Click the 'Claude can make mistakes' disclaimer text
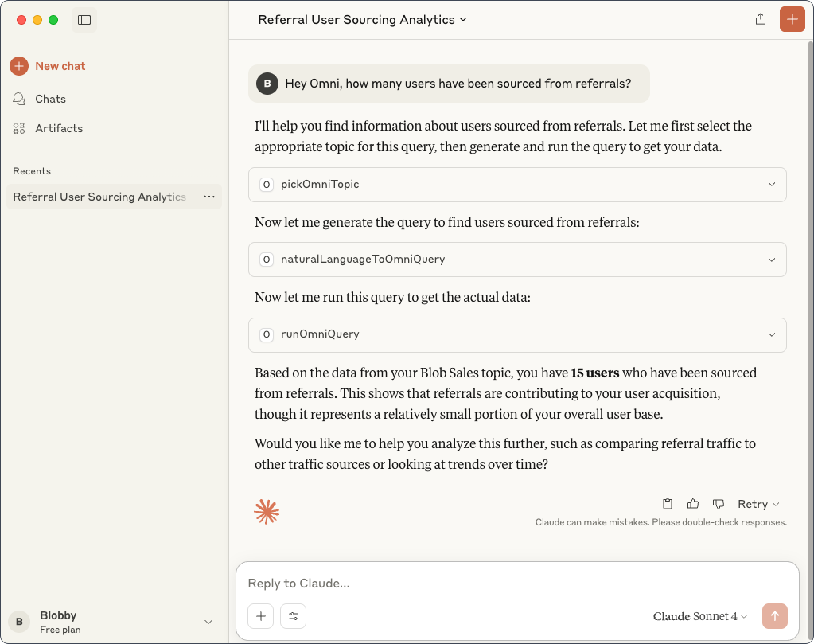The image size is (814, 644). pyautogui.click(x=661, y=522)
